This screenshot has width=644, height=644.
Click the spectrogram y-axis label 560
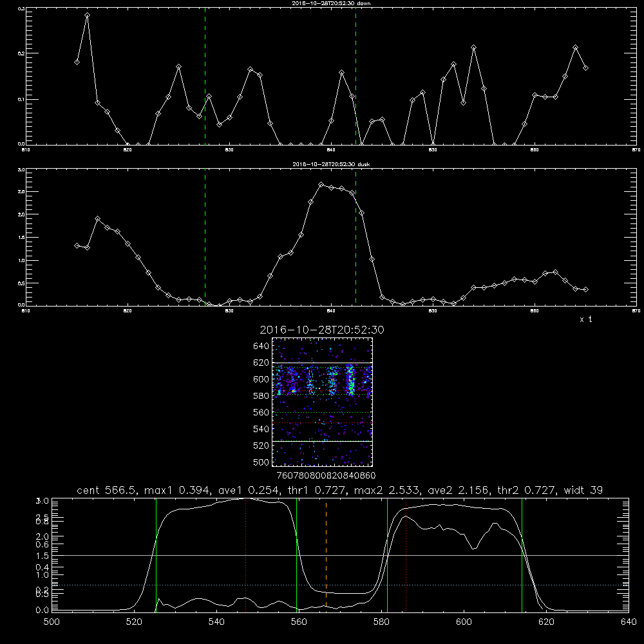point(261,412)
